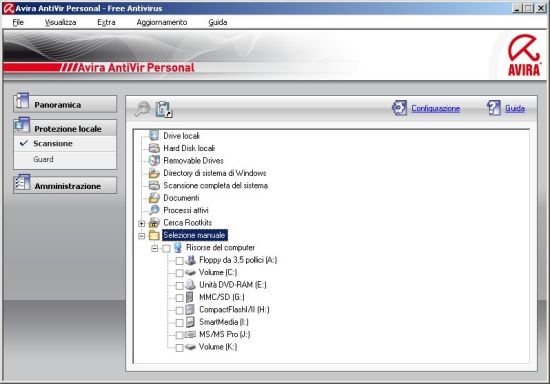This screenshot has height=384, width=550.
Task: Open the Panoramica section
Action: 65,104
